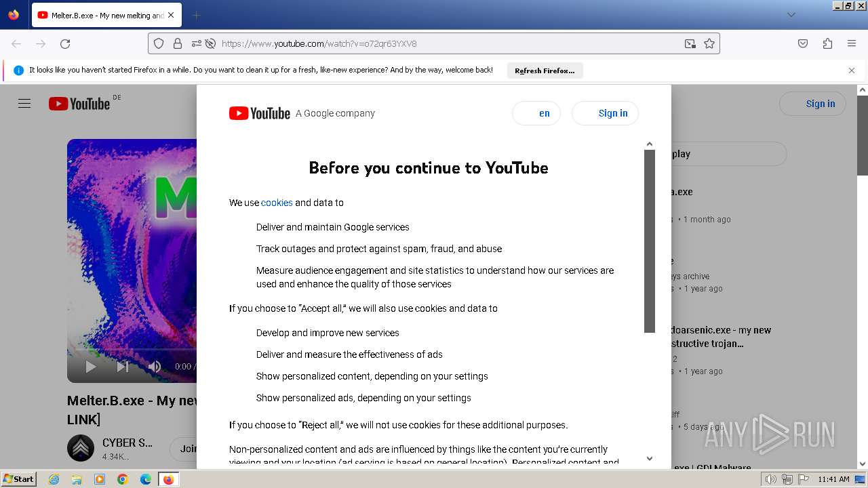Click the CYBER S... channel name
Screen dimensions: 868x488
(x=127, y=443)
